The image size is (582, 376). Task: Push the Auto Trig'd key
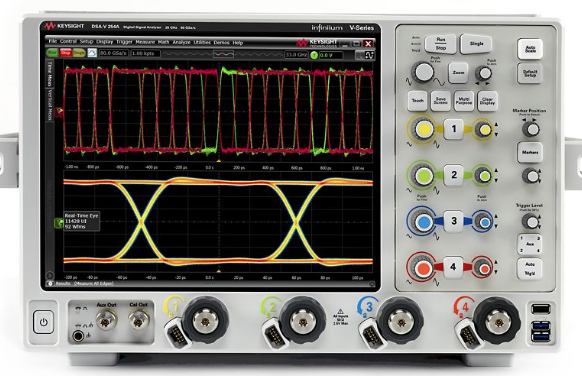pyautogui.click(x=529, y=268)
